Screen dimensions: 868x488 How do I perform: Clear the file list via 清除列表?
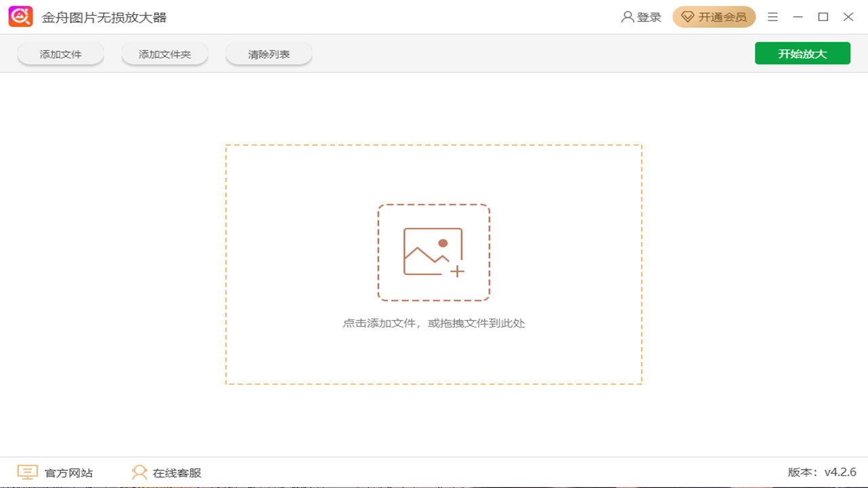[269, 53]
